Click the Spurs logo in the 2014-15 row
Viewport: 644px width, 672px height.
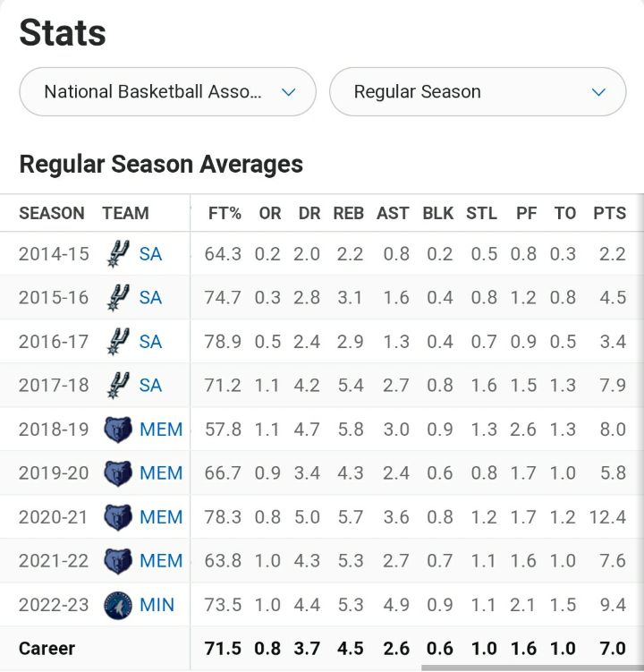tap(118, 254)
